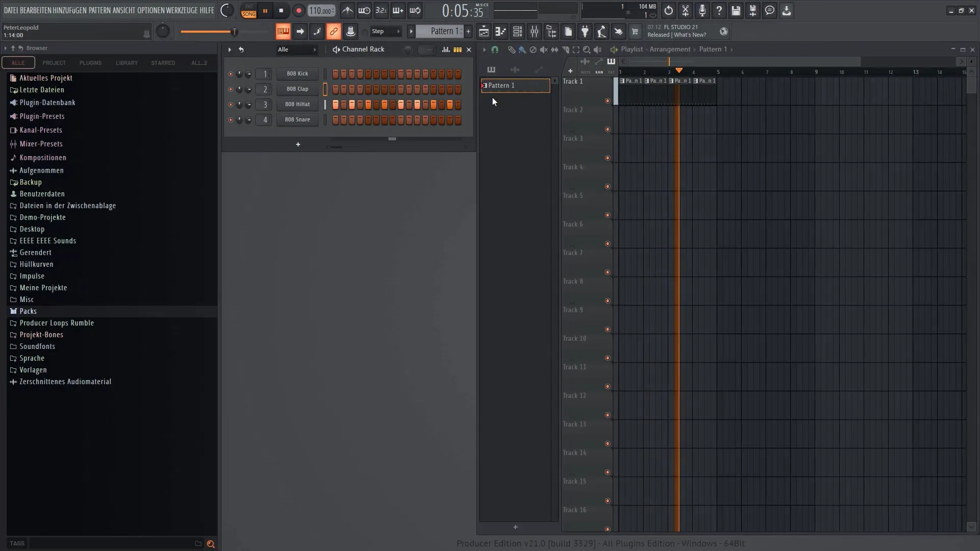Open the Channel rack via toolbar icon
The height and width of the screenshot is (551, 980).
point(517,32)
